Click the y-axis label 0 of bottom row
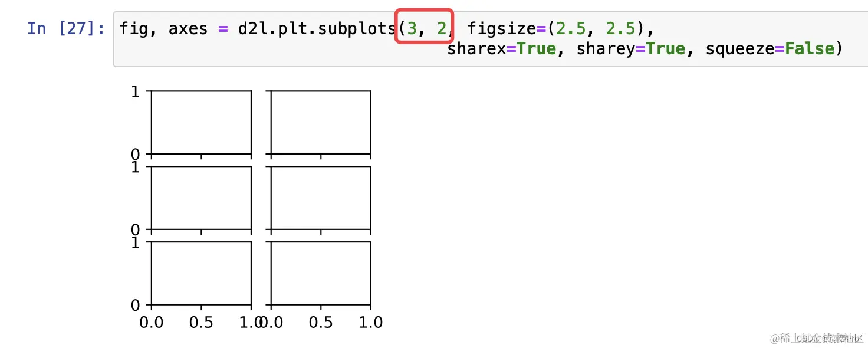Viewport: 868px width, 348px height. tap(135, 306)
